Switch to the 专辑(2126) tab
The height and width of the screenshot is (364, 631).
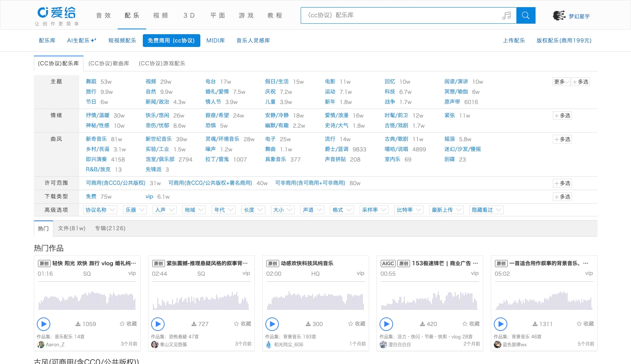pos(110,228)
